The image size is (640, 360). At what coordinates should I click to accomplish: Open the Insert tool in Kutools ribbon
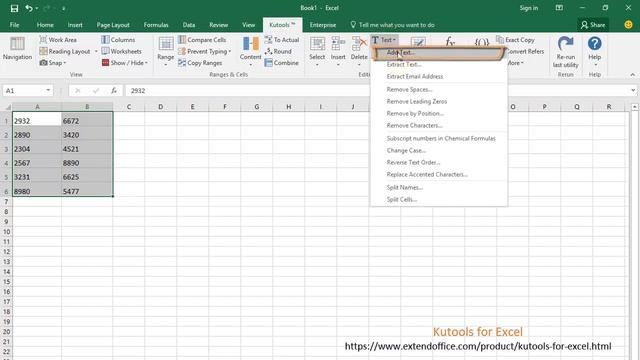[x=338, y=52]
